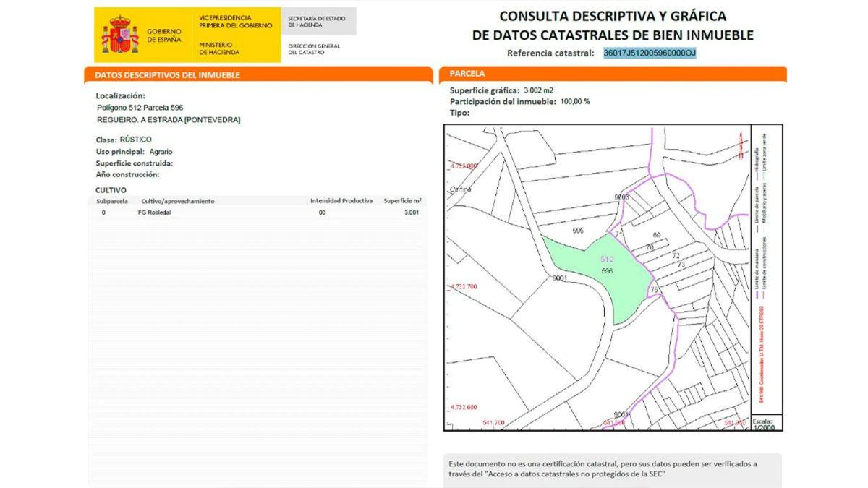
Task: Click the Gobierno de España logo text
Action: (x=163, y=35)
